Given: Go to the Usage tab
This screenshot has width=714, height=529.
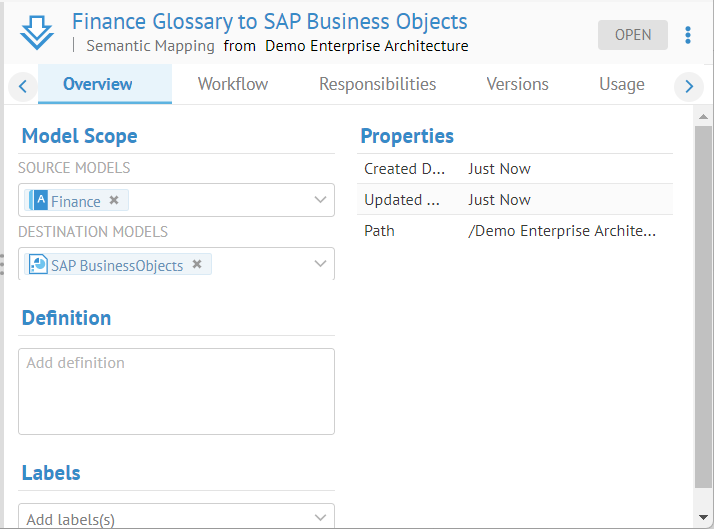Looking at the screenshot, I should 621,84.
